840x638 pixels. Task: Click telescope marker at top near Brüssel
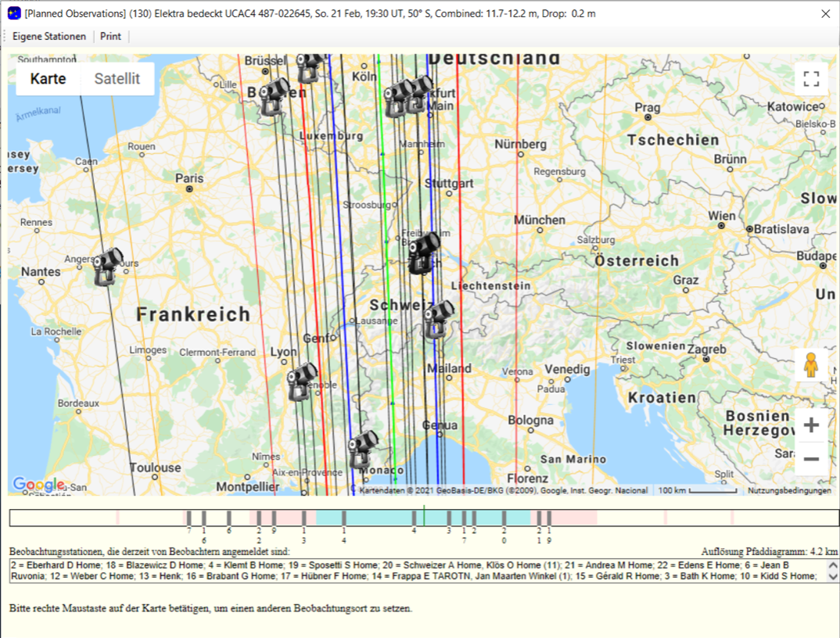click(310, 66)
